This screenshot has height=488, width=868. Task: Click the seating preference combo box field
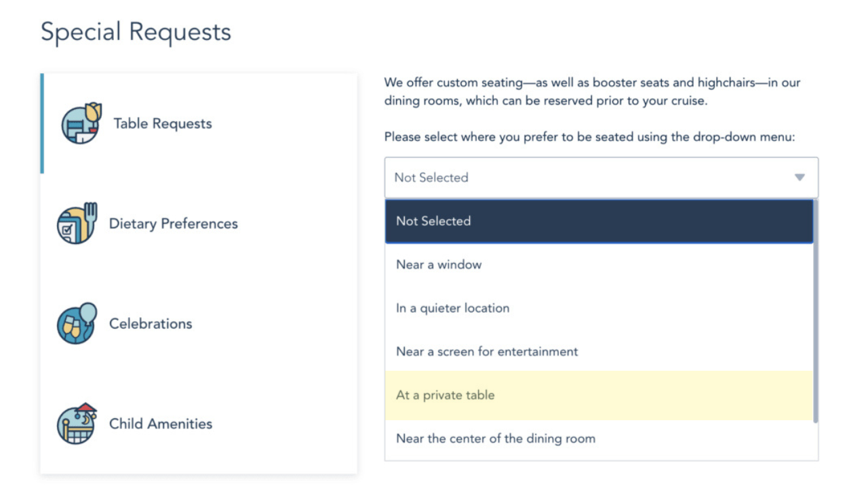583,178
